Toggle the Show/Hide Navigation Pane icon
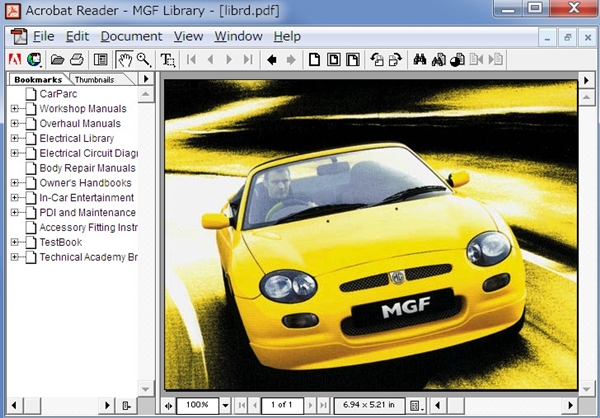Screen dimensions: 600x418 [x=101, y=60]
